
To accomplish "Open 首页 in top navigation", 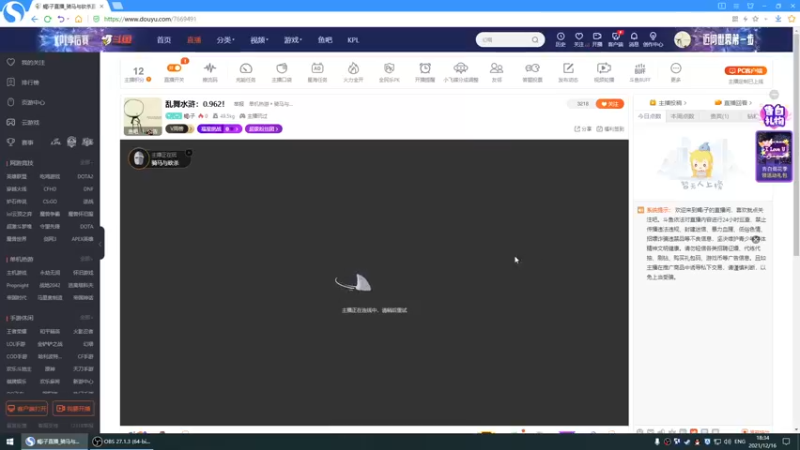I will pos(164,40).
